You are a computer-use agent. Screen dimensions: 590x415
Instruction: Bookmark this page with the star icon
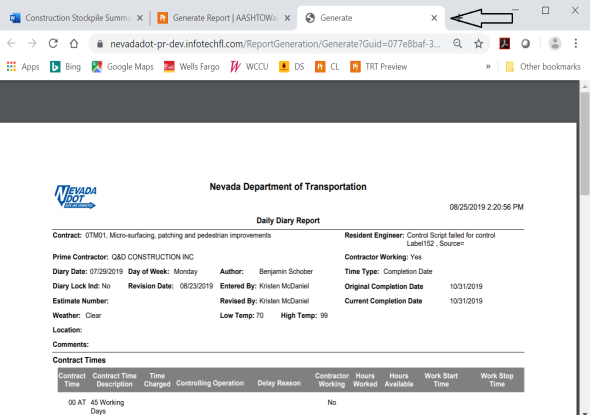click(478, 44)
